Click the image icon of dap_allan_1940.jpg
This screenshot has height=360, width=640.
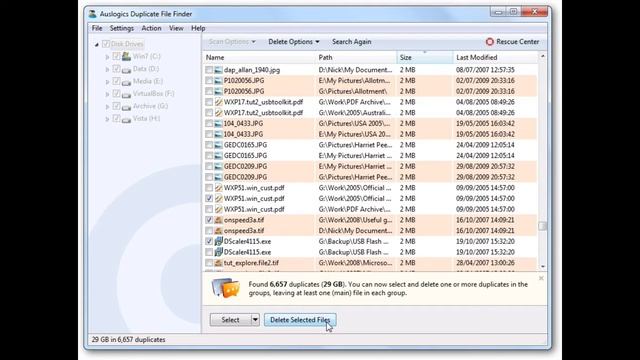point(218,70)
